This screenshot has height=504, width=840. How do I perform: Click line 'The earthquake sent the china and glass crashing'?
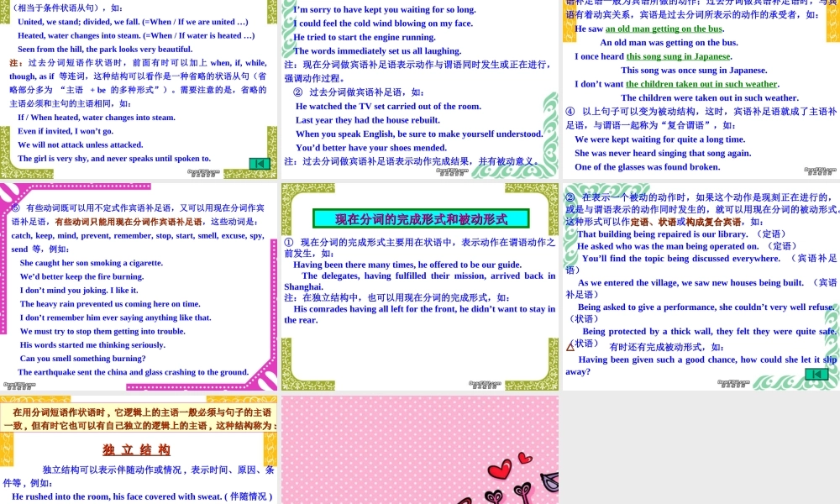pos(134,373)
